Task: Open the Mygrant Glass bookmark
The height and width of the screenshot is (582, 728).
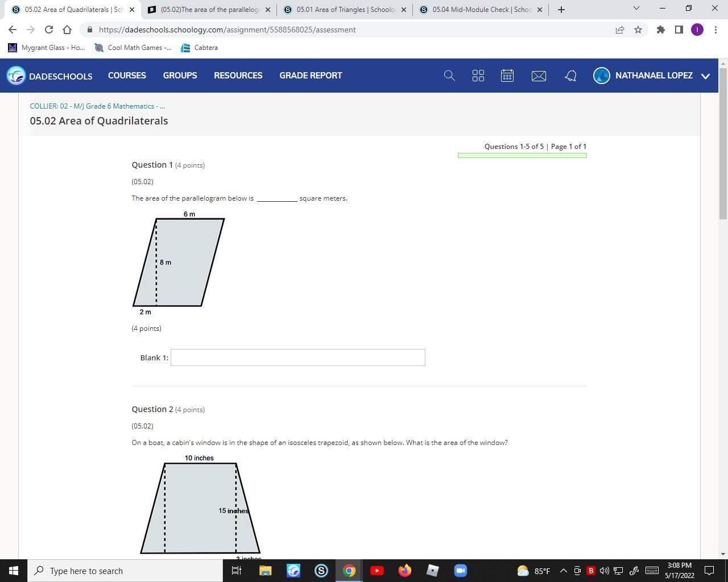Action: tap(47, 48)
